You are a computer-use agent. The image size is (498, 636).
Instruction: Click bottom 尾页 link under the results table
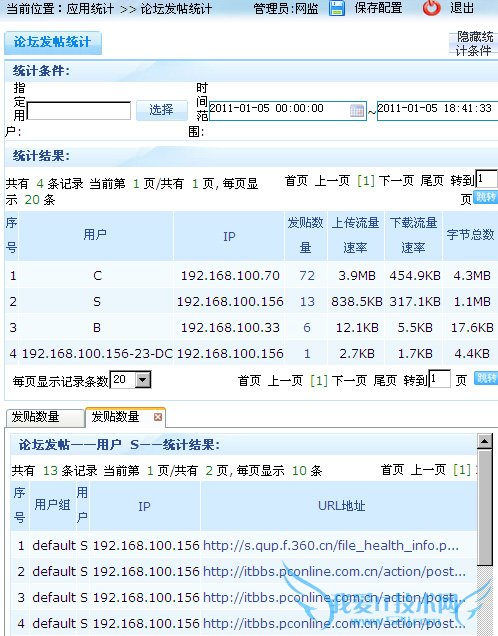point(385,380)
